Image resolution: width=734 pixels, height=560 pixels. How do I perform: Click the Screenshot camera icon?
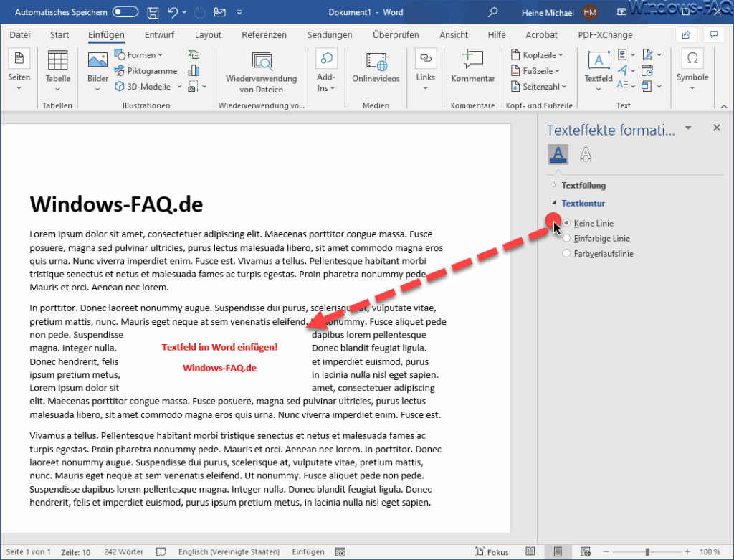click(194, 87)
